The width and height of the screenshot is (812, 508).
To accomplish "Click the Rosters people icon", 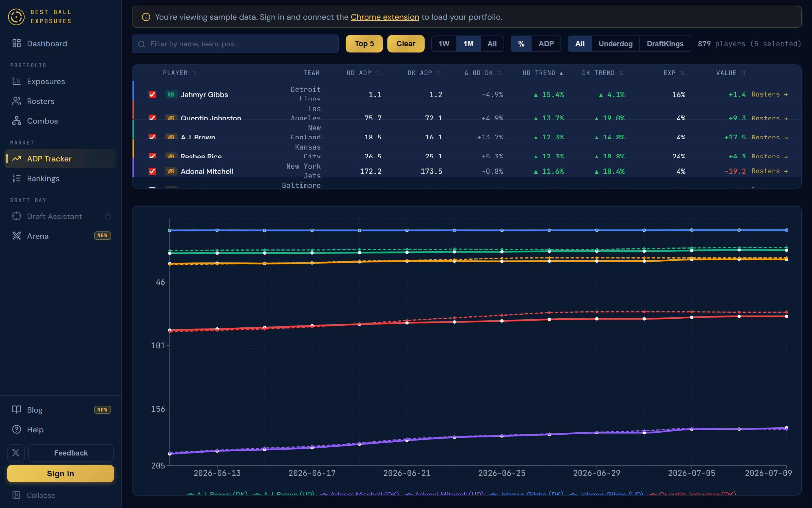I will [16, 101].
